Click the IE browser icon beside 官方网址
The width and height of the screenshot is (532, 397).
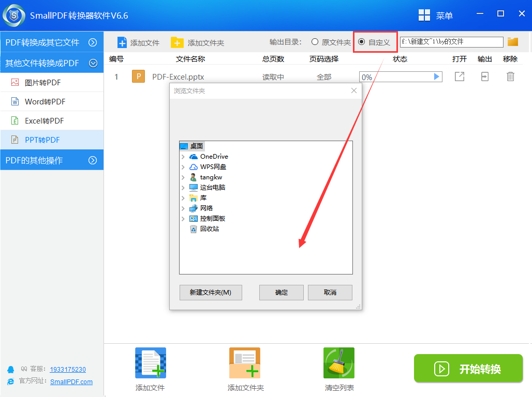click(x=11, y=381)
